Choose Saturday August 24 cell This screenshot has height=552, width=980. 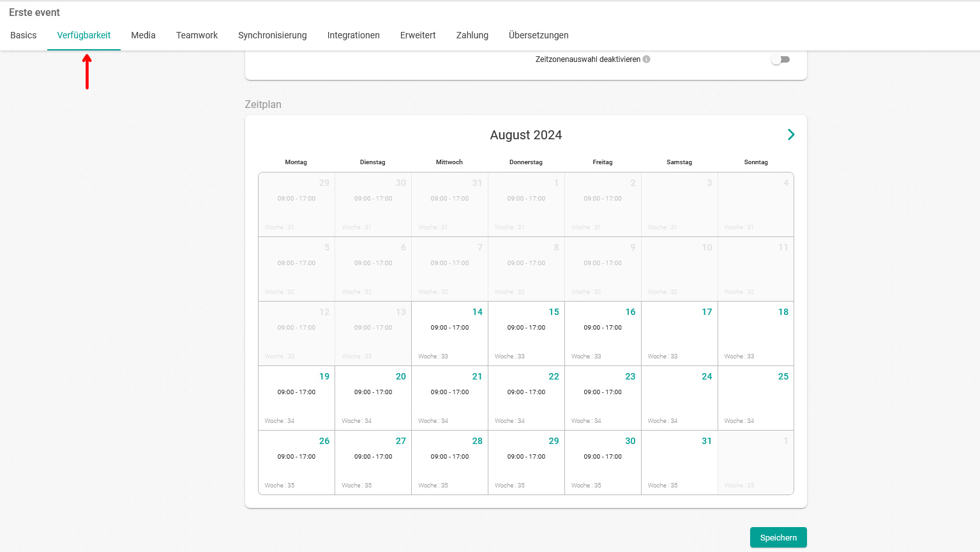pyautogui.click(x=679, y=398)
